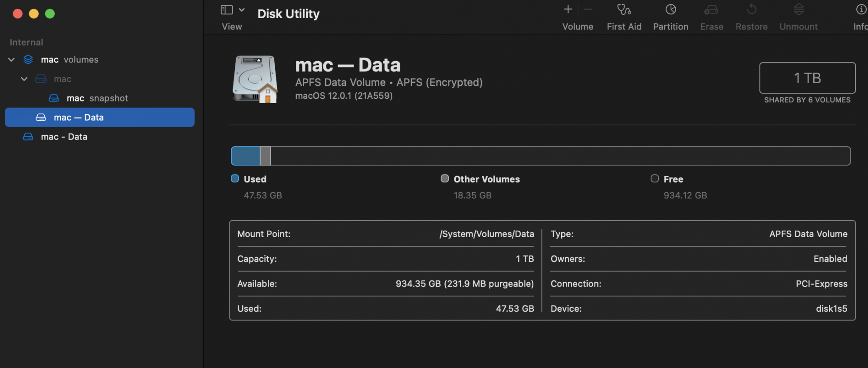Collapse the dimmed mac volume group
The width and height of the screenshot is (868, 368).
(x=24, y=79)
